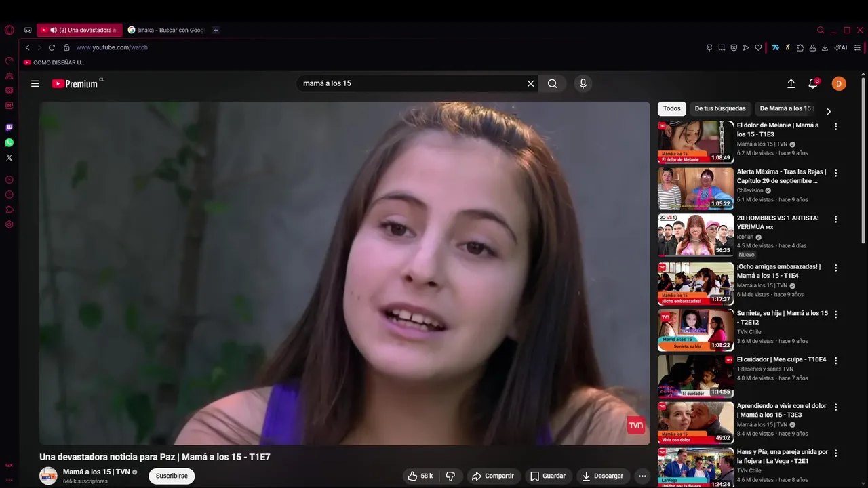Click the Compartir share button
The height and width of the screenshot is (488, 868).
click(x=493, y=476)
